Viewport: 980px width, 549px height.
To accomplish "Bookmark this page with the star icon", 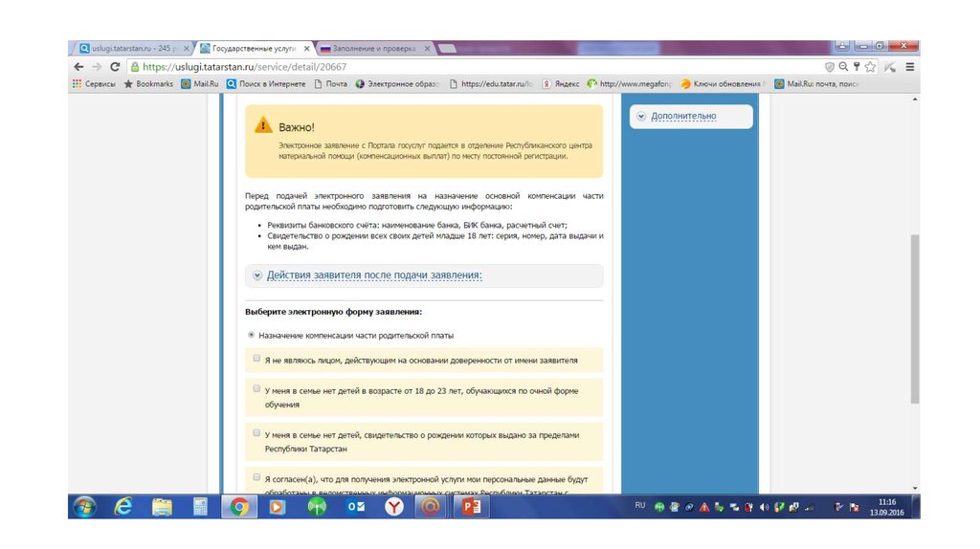I will tap(872, 67).
